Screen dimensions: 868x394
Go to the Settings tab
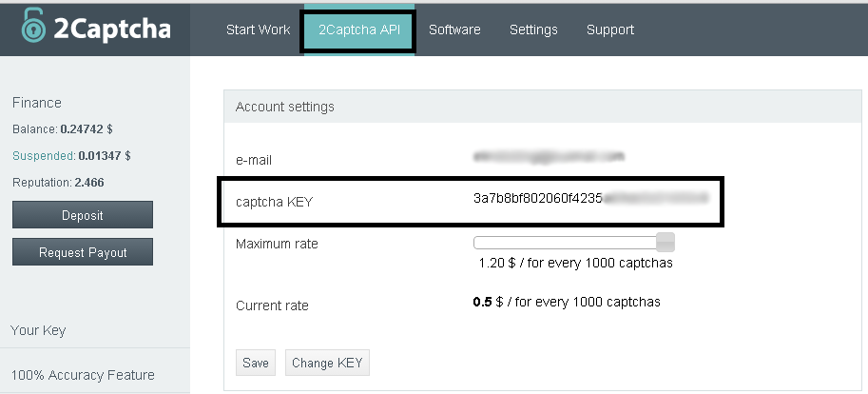click(x=533, y=30)
